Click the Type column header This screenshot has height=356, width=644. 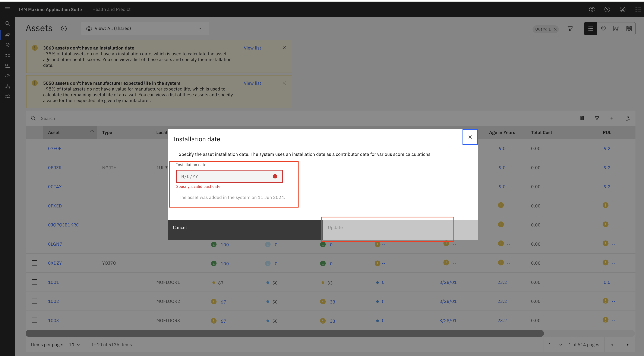(x=107, y=132)
